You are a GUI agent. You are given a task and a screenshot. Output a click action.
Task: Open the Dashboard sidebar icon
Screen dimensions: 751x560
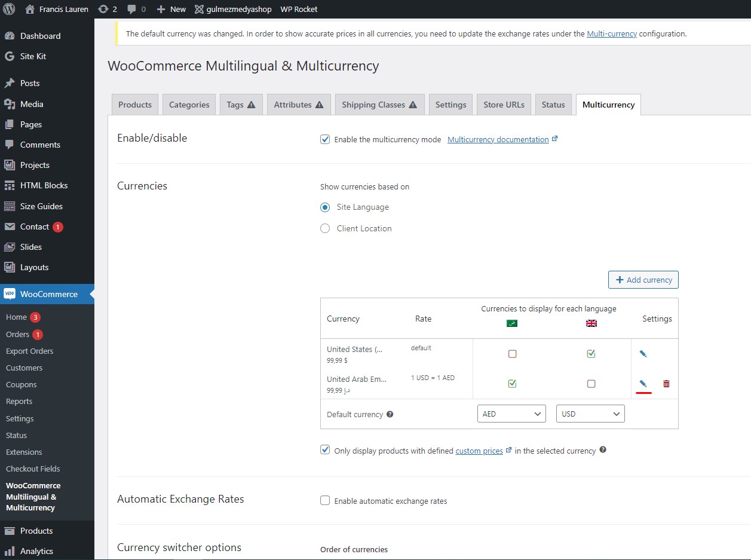(10, 36)
